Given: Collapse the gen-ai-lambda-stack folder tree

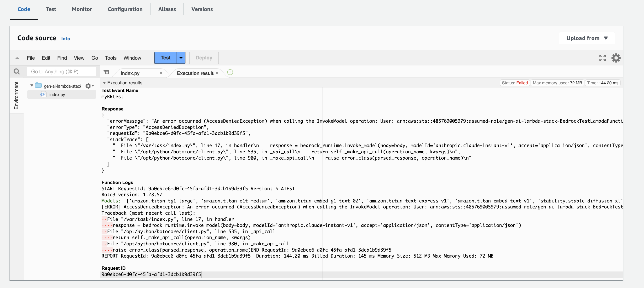Looking at the screenshot, I should click(32, 86).
